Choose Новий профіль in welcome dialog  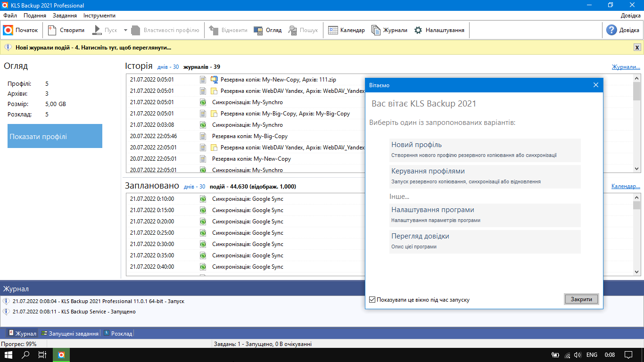coord(485,150)
